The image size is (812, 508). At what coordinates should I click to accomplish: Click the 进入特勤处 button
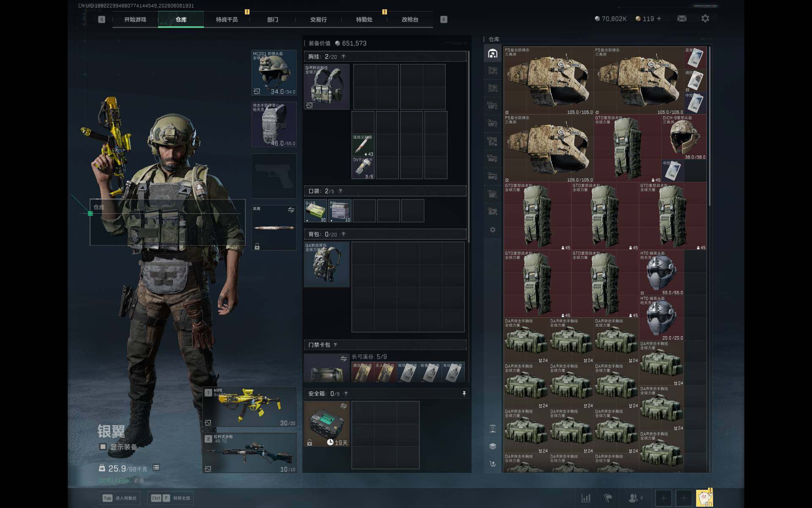(x=121, y=498)
